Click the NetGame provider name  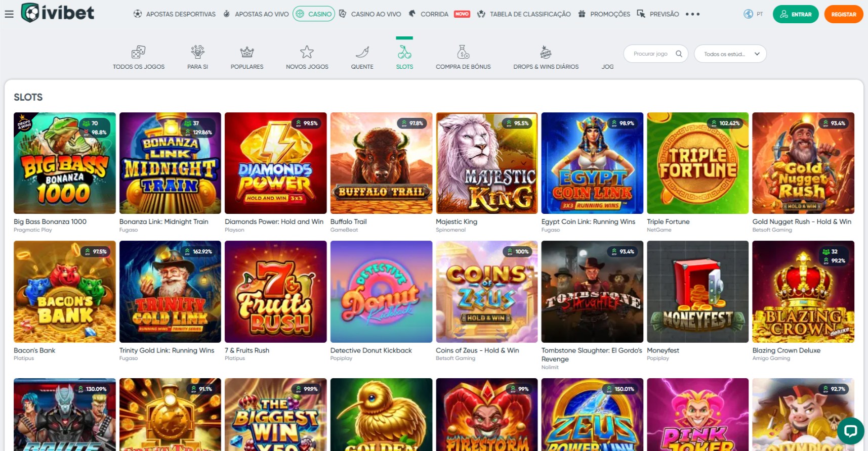tap(659, 230)
